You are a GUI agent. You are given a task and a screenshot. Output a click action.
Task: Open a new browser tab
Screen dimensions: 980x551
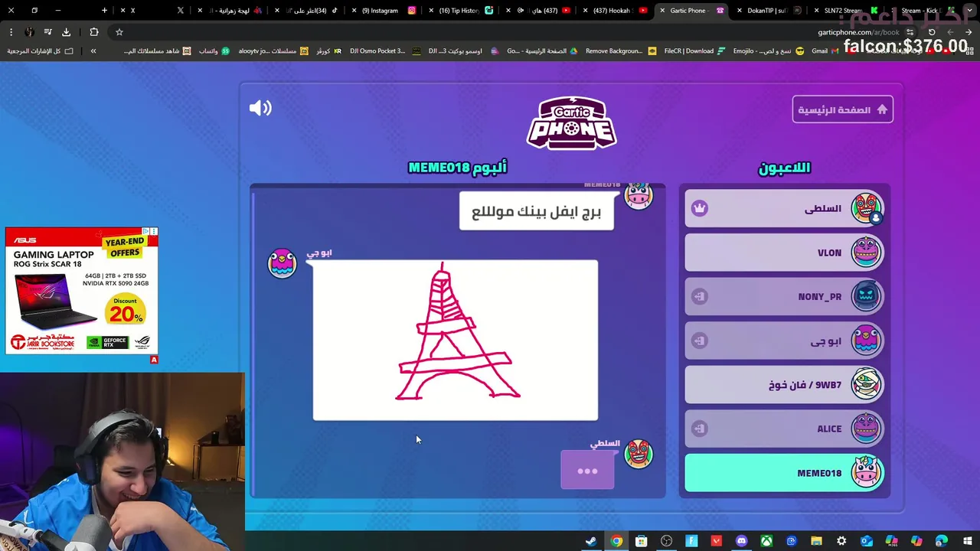pos(105,11)
